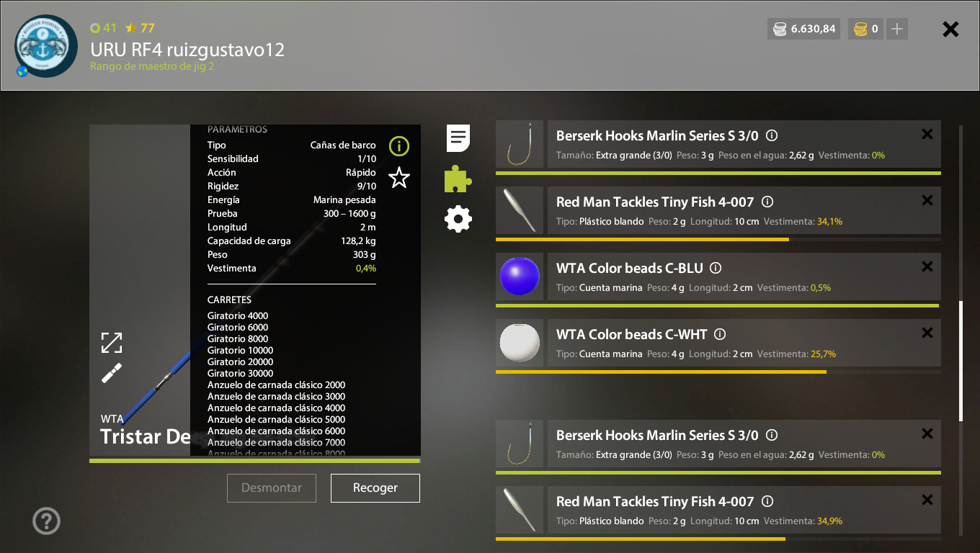
Task: Click the Tiny Fish 34,1% lure thumbnail
Action: 520,210
